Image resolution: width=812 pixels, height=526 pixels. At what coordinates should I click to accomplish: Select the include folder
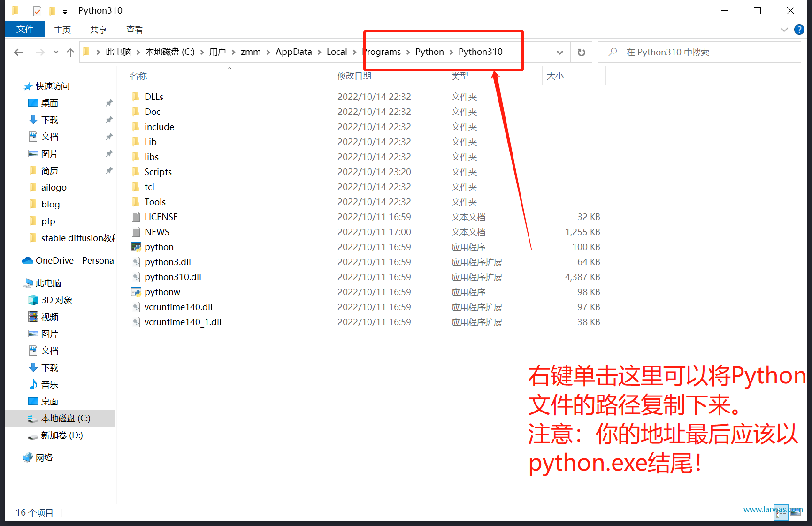pyautogui.click(x=159, y=127)
